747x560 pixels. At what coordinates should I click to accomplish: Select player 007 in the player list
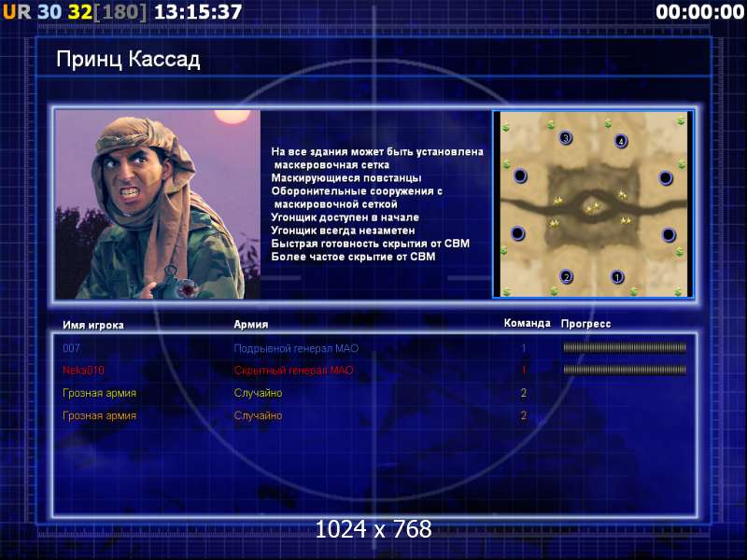click(x=72, y=348)
